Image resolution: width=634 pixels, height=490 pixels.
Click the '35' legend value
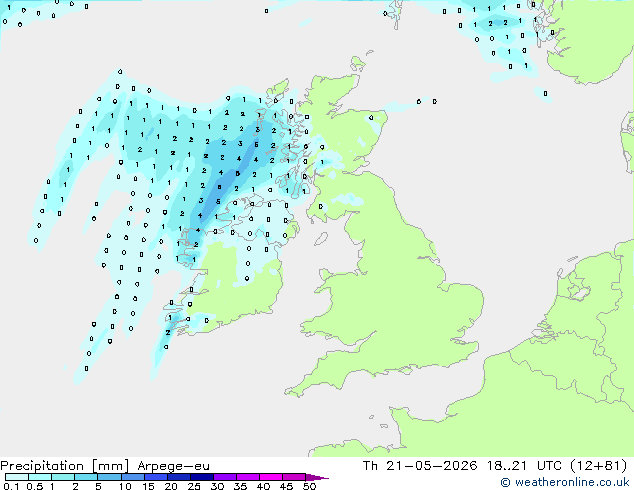[x=241, y=486]
